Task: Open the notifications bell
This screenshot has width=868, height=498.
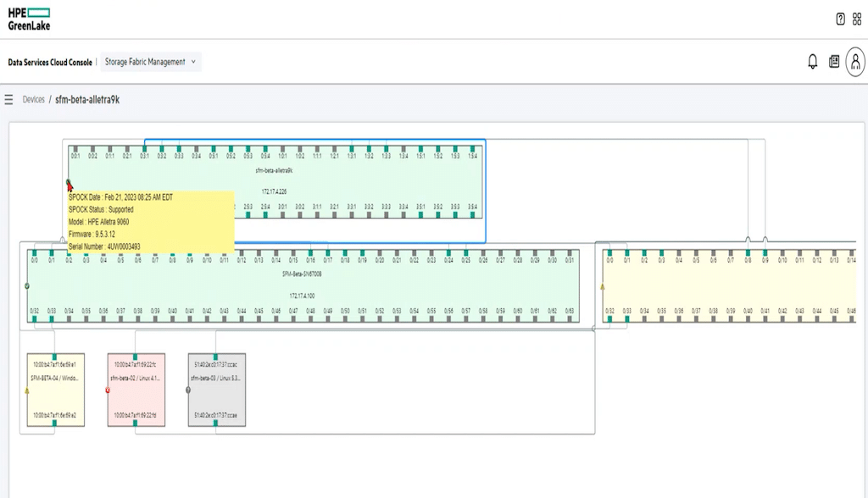Action: (813, 62)
